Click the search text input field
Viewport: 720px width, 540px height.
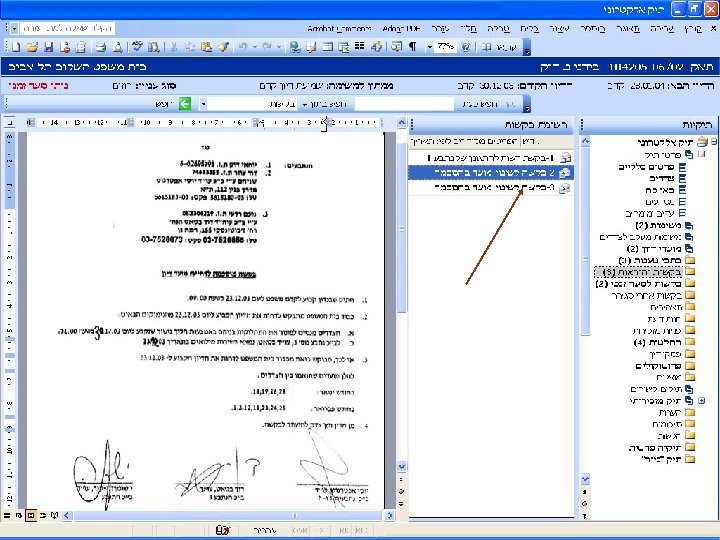point(404,104)
